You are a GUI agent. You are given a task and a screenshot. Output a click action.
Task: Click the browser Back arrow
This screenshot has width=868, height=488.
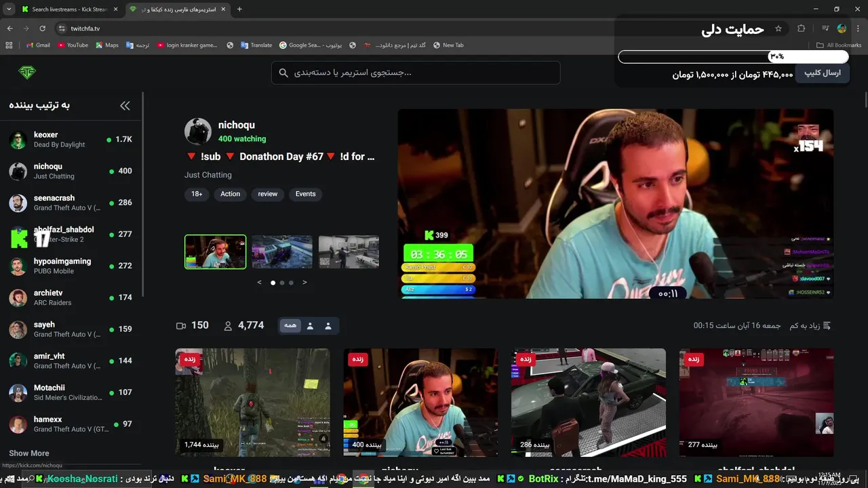9,28
